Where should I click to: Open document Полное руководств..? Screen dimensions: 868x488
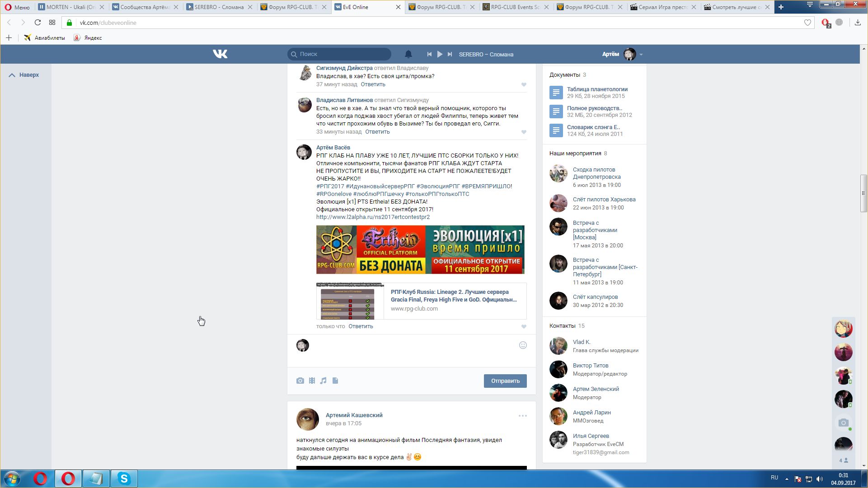[x=595, y=108]
